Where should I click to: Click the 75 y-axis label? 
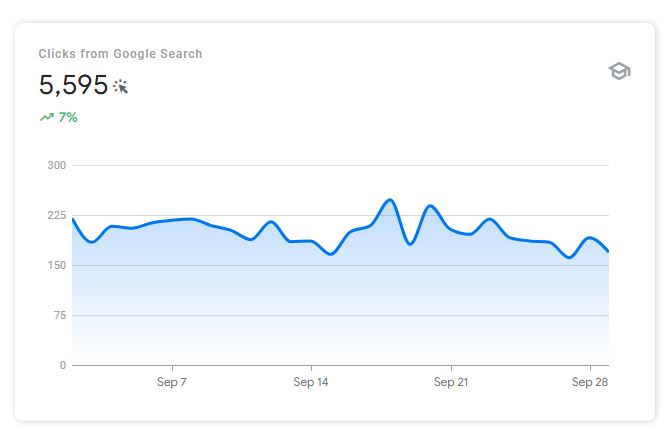[59, 315]
